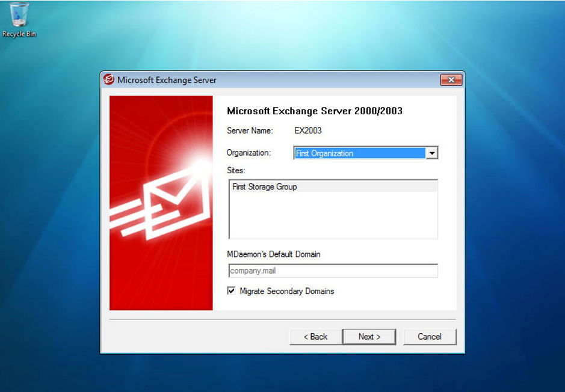565x392 pixels.
Task: Click the Server Name label
Action: (x=250, y=130)
